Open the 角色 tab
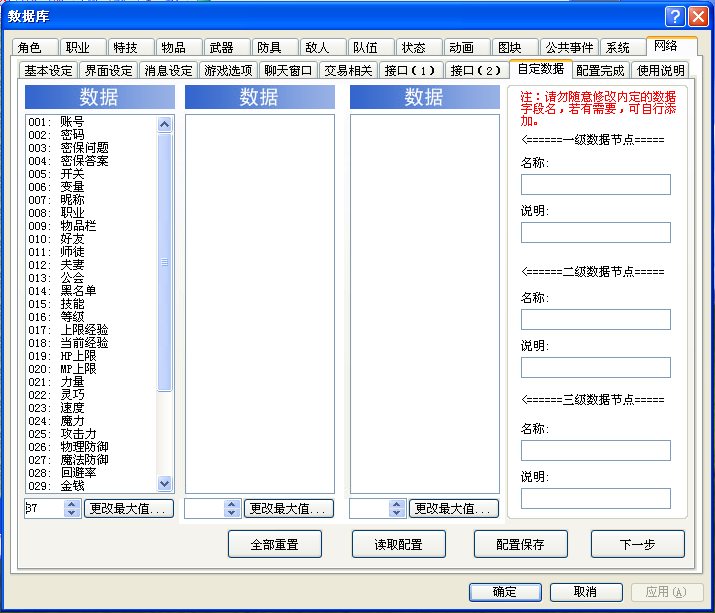Image resolution: width=715 pixels, height=613 pixels. point(35,47)
